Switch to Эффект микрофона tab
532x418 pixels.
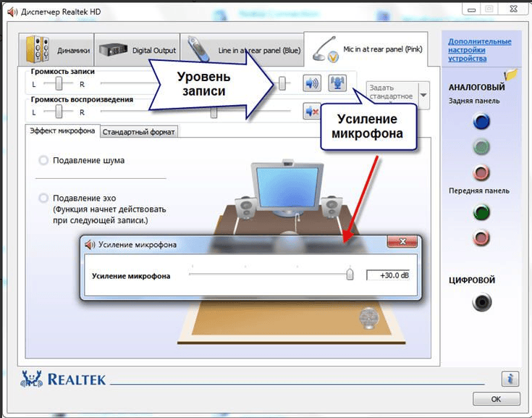pos(62,130)
